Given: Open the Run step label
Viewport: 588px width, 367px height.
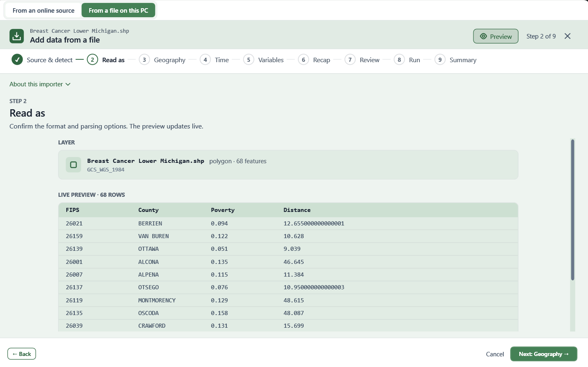Looking at the screenshot, I should 415,60.
